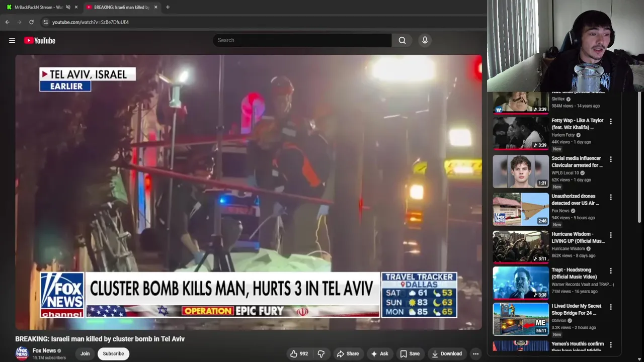The height and width of the screenshot is (362, 644).
Task: Open Skrillex video thumbnail at top
Action: click(x=521, y=103)
